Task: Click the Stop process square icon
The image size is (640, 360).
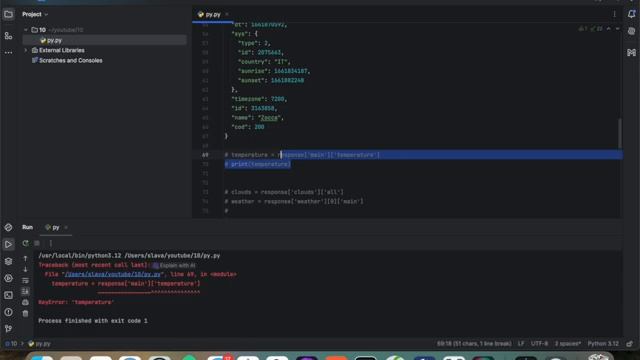Action: [x=37, y=243]
